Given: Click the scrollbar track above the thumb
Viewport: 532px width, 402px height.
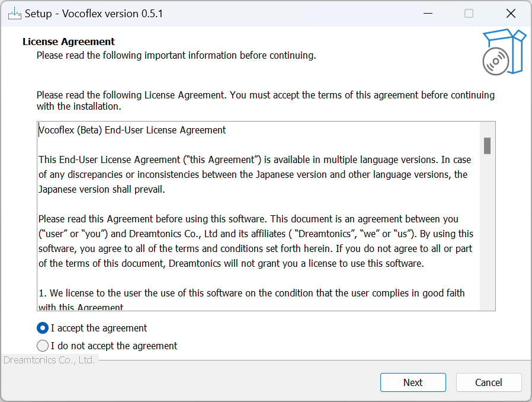Looking at the screenshot, I should pyautogui.click(x=487, y=130).
